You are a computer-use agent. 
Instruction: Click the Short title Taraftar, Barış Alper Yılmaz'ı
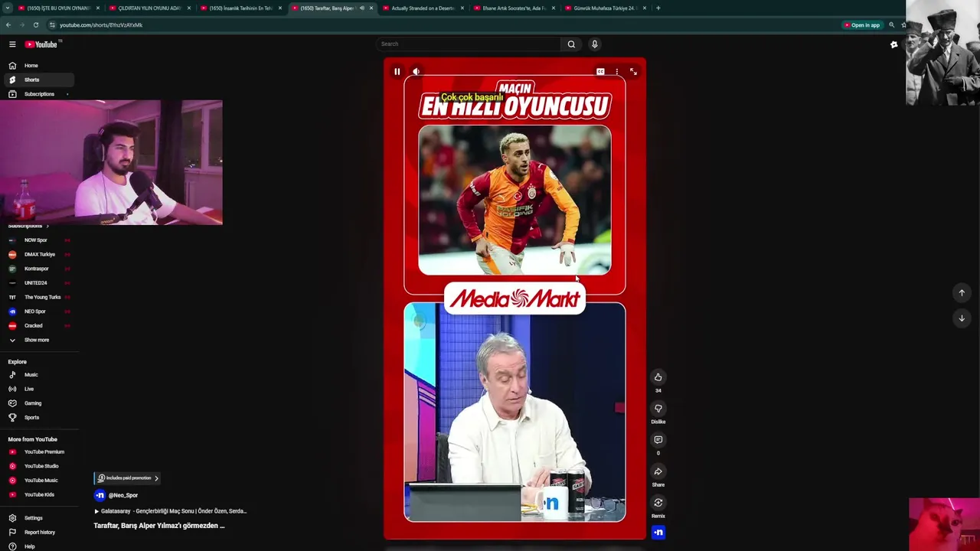[x=159, y=526]
